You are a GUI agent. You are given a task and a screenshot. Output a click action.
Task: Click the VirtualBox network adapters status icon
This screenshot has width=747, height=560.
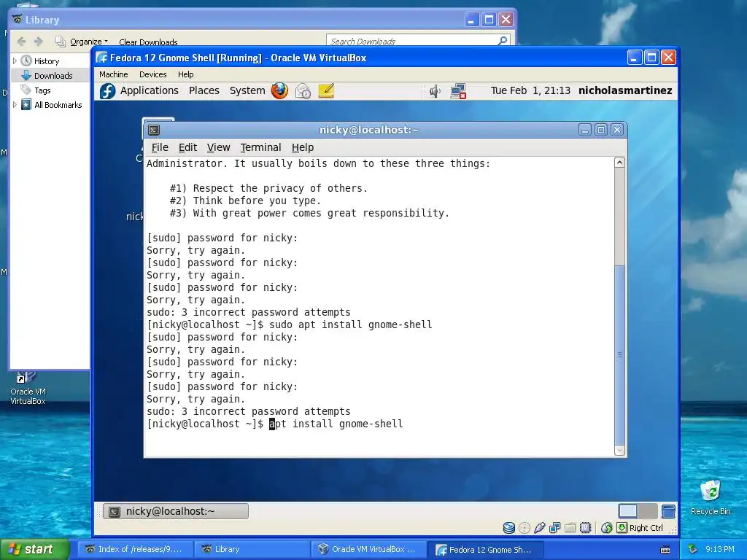pyautogui.click(x=554, y=528)
